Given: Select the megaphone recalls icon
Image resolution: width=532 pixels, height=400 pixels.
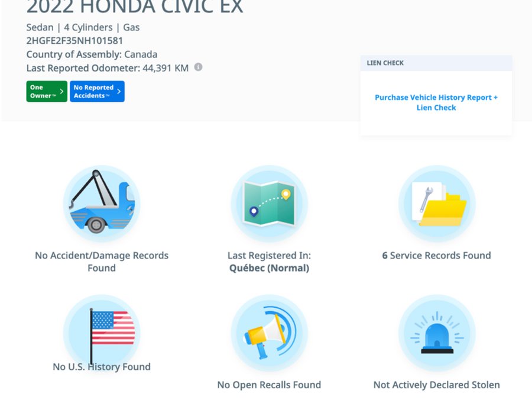Looking at the screenshot, I should (x=269, y=333).
